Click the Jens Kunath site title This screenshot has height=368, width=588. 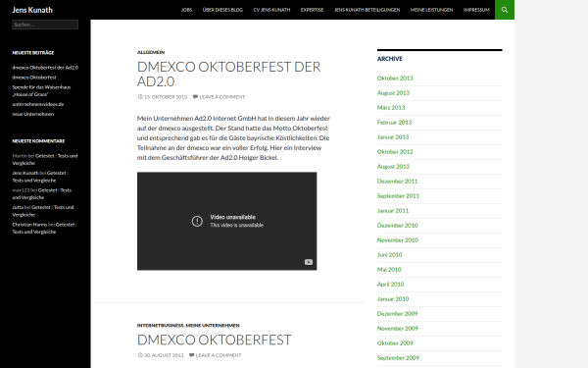[x=32, y=10]
